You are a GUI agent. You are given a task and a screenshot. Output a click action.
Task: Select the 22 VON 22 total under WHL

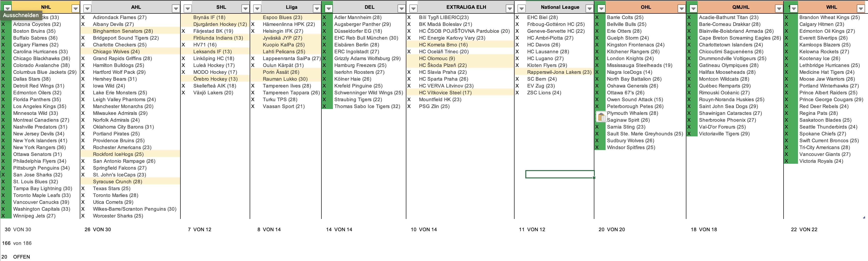[x=804, y=229]
